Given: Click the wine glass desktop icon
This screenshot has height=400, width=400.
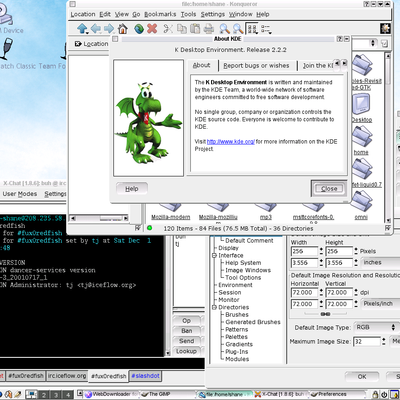Looking at the screenshot, I should coord(6,48).
